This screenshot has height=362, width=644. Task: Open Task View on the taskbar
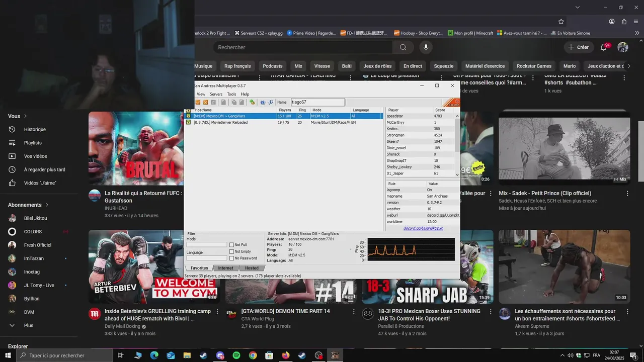(121, 355)
